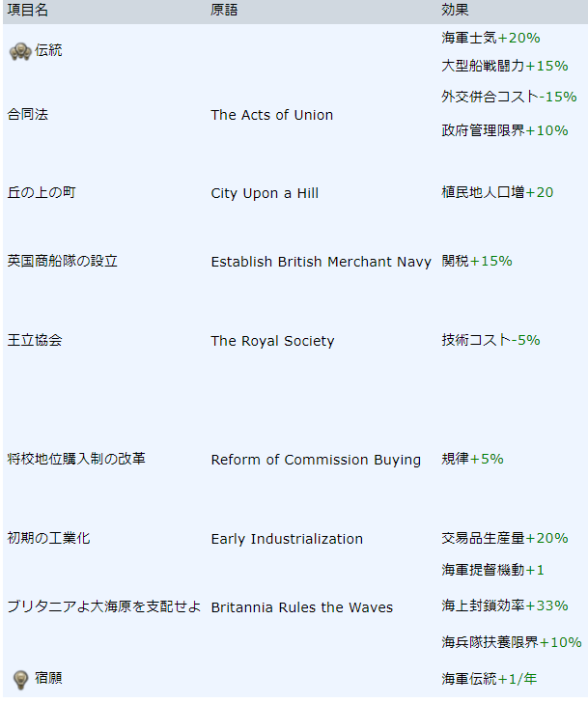
Task: Select 将校地位購入制の改革 idea name
Action: click(x=76, y=459)
